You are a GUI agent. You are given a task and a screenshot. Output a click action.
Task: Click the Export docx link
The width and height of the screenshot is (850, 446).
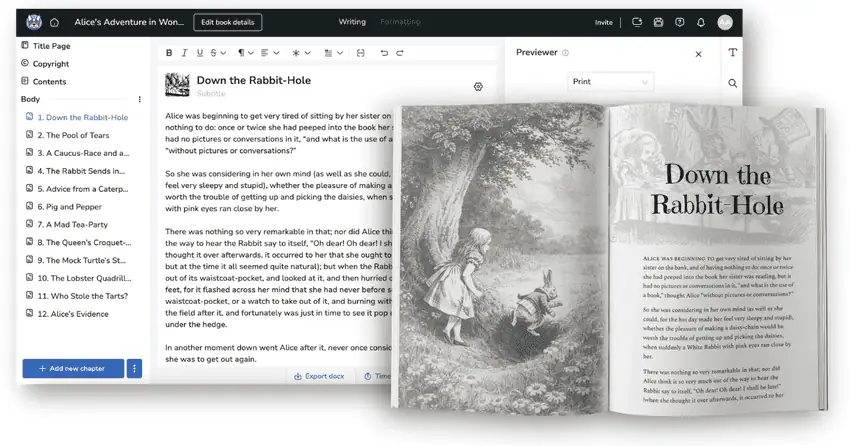point(319,376)
